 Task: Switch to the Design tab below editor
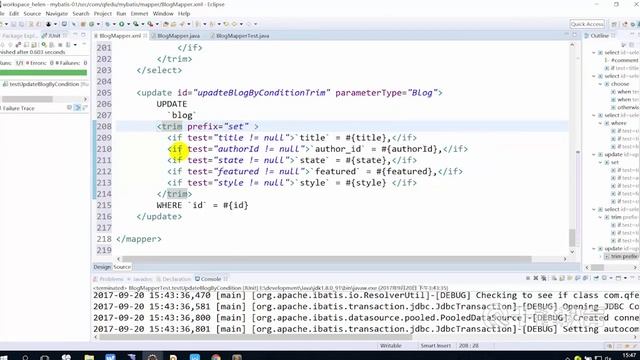(x=102, y=267)
